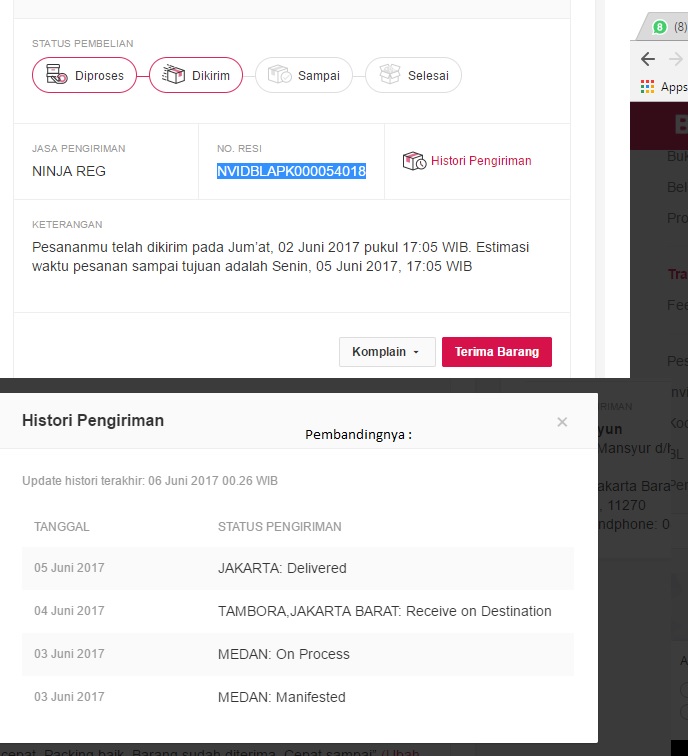
Task: Click the Histori Pengiriman dialog title
Action: click(x=93, y=421)
